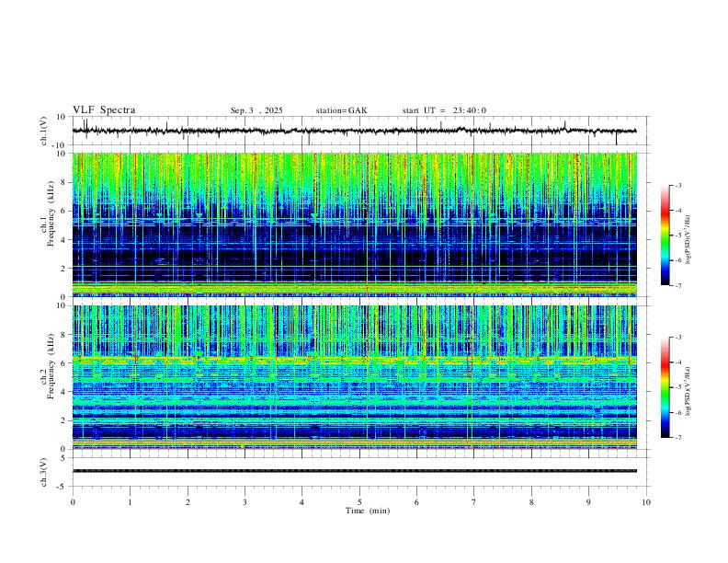This screenshot has height=563, width=728.
Task: Click the lower PSD color scale bar
Action: 665,387
